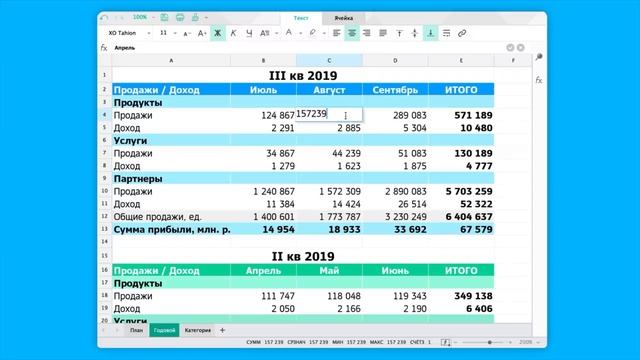
Task: Click cell with value 571 189
Action: coord(461,115)
